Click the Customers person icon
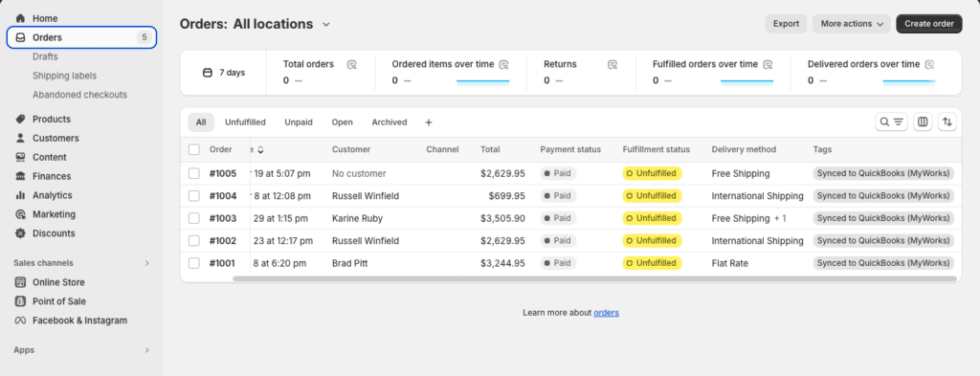 click(x=21, y=138)
